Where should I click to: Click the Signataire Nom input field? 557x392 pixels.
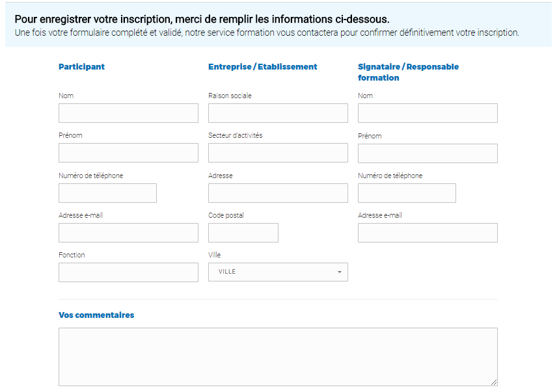[428, 113]
